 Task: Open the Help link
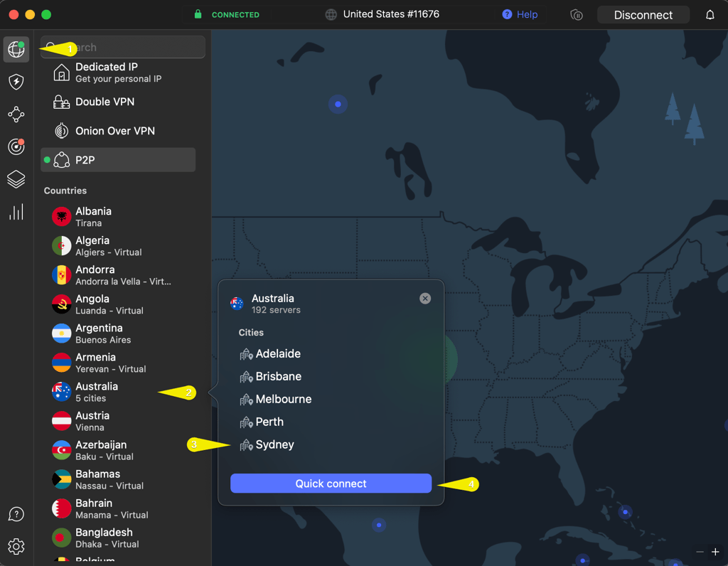point(520,14)
